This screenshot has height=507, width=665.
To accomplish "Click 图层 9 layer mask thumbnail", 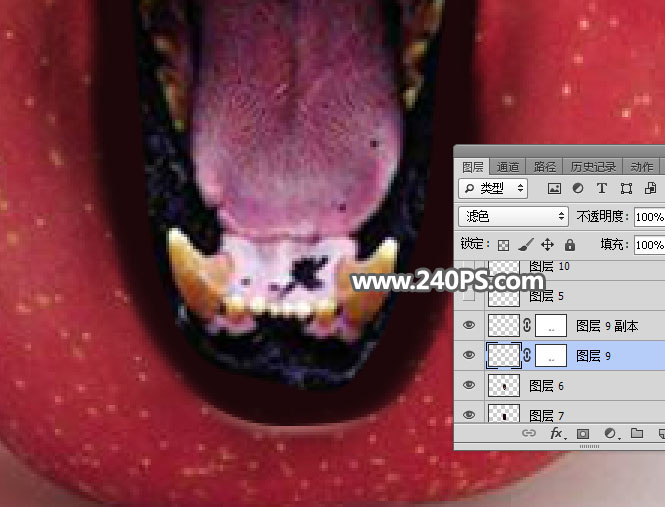I will pyautogui.click(x=551, y=355).
